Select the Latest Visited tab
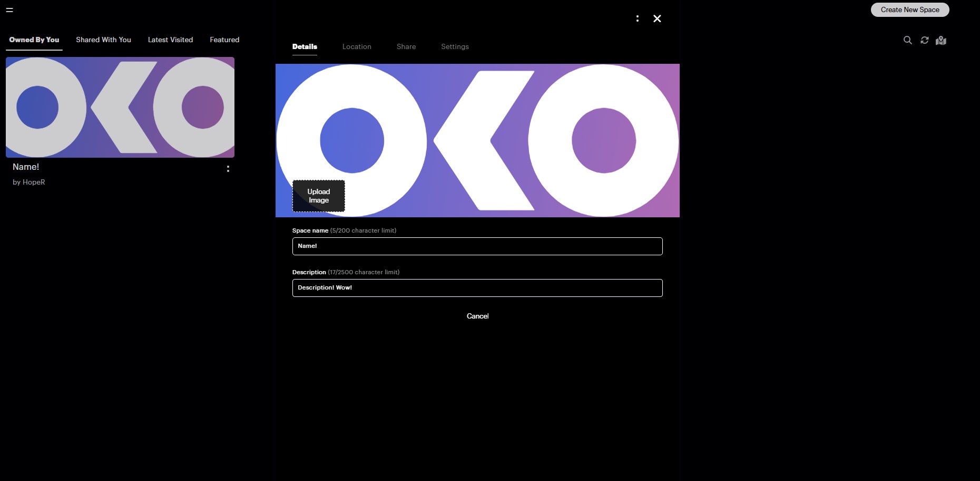The width and height of the screenshot is (980, 481). point(170,40)
